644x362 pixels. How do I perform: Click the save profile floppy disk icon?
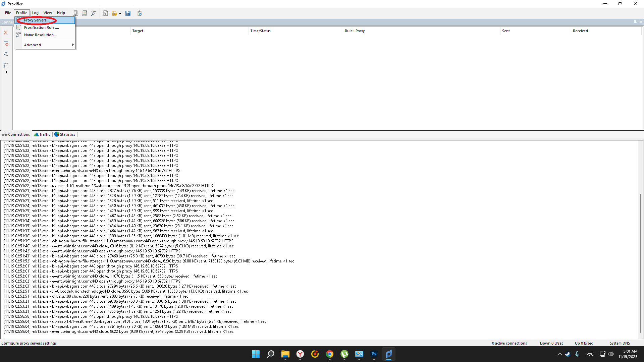point(128,13)
